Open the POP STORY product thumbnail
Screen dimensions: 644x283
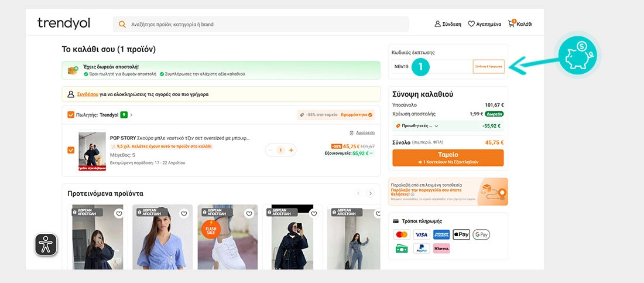coord(92,151)
